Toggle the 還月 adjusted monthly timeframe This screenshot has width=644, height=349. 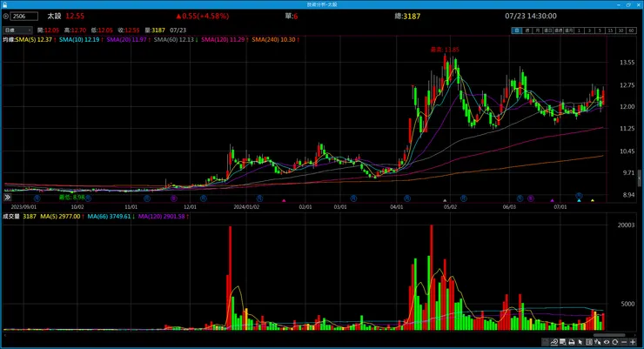[569, 30]
